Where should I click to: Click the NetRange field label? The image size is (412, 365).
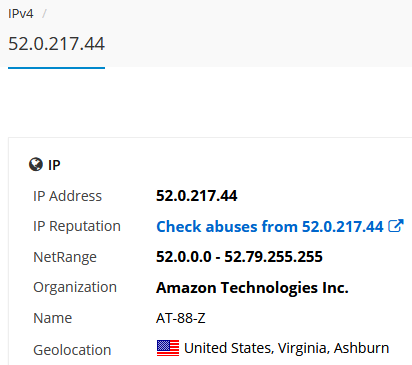pyautogui.click(x=65, y=257)
